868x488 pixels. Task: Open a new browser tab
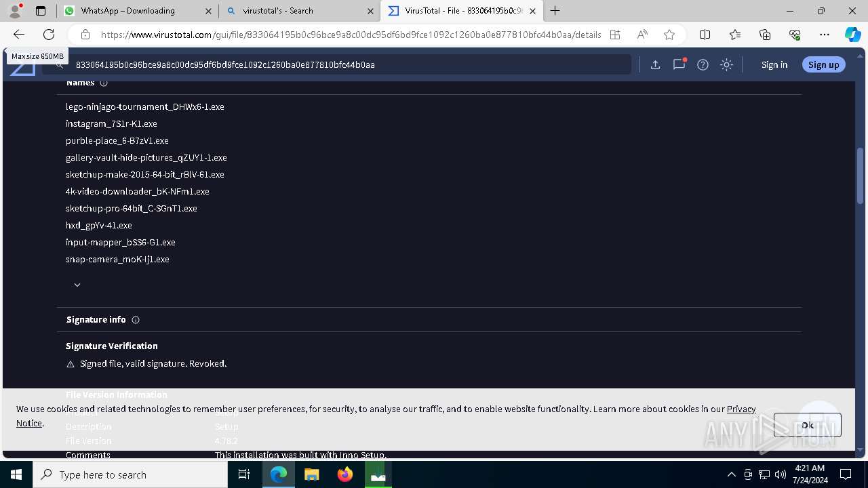click(x=555, y=11)
